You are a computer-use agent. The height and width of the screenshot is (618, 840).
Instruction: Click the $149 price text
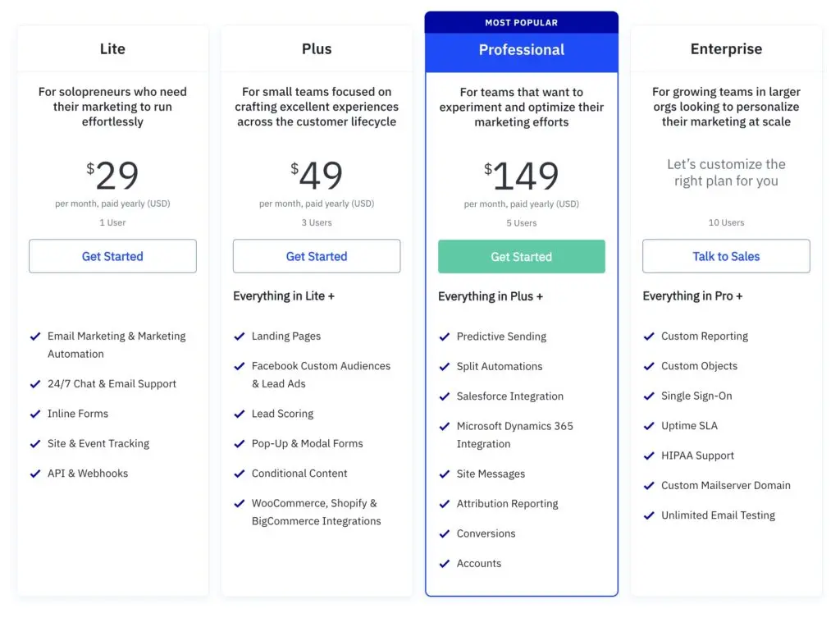pyautogui.click(x=522, y=175)
